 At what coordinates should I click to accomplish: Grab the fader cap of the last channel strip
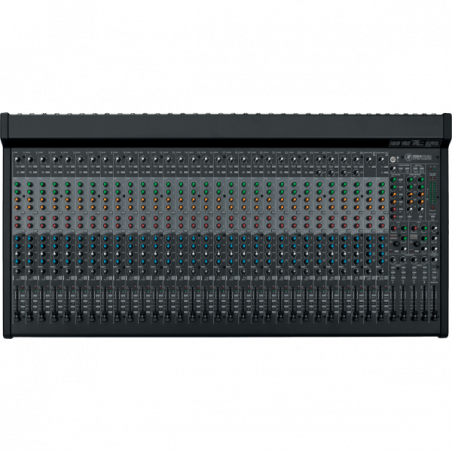pos(381,316)
